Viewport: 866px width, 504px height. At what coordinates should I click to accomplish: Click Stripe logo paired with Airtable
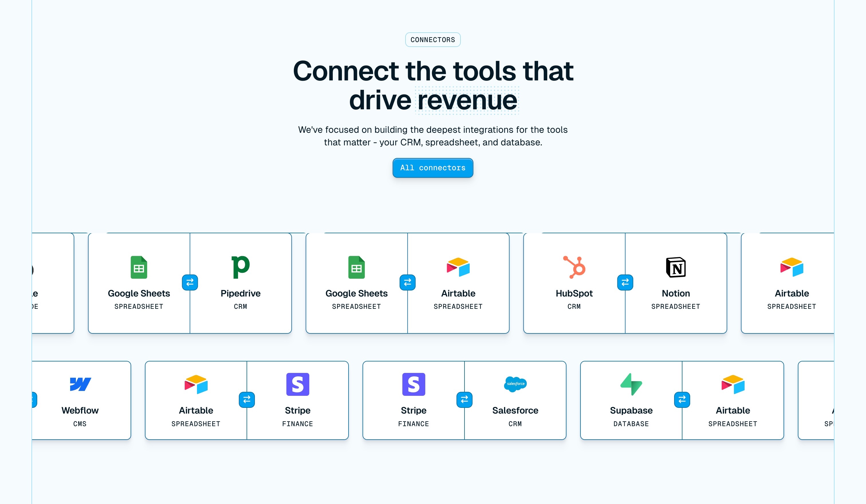click(x=298, y=384)
